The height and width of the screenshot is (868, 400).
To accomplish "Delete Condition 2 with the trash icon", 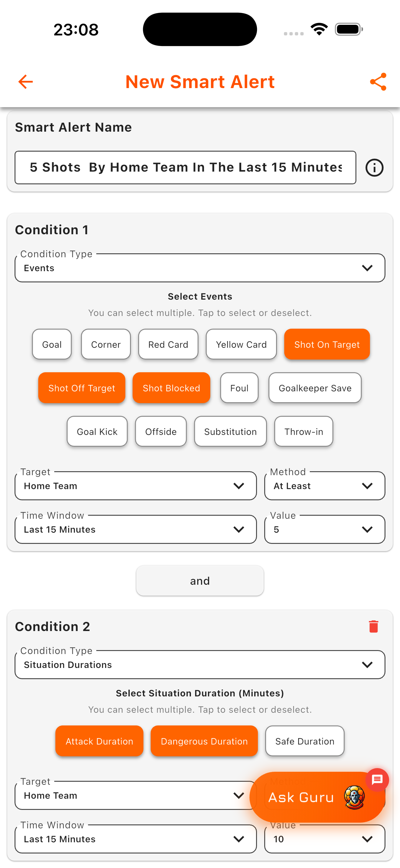I will (373, 626).
